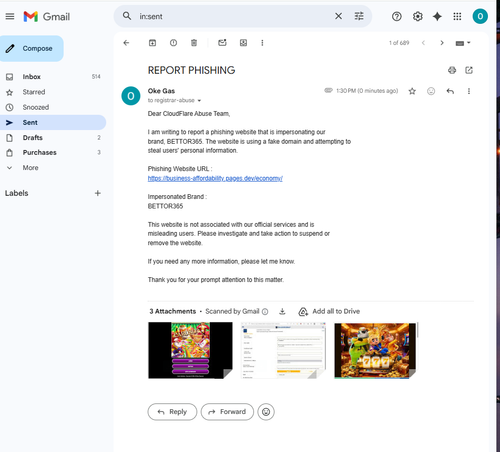Open the first attachment with purple buttons

(x=190, y=350)
